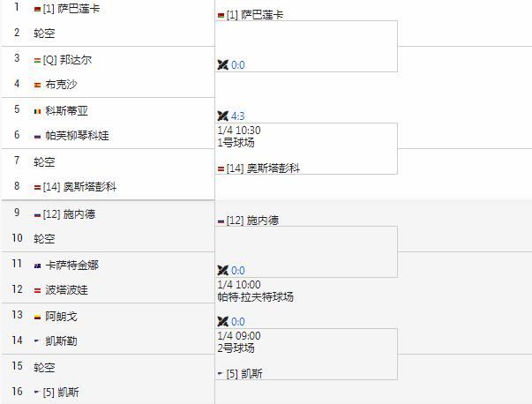532x404 pixels.
Task: Click flag icon next to 卡萨特金娜
Action: 37,266
